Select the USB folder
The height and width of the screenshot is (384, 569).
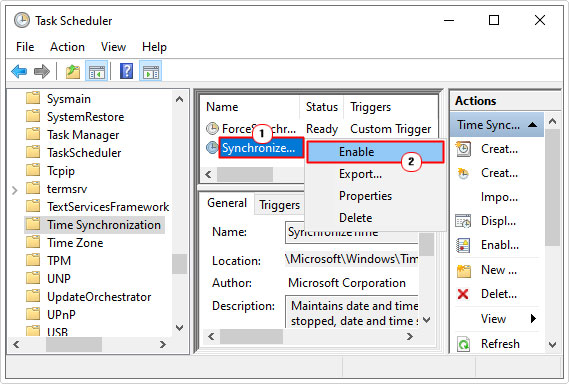pos(57,332)
